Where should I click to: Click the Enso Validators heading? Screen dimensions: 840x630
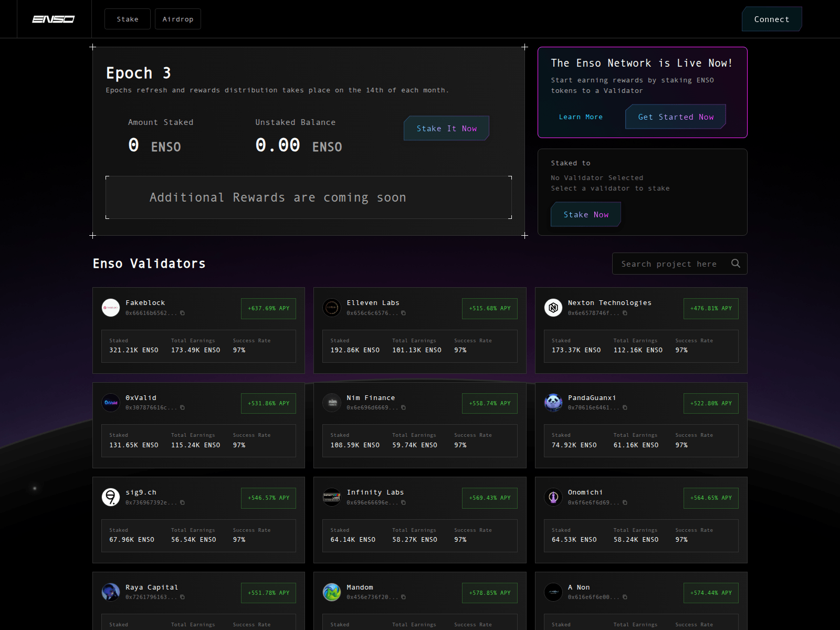[149, 264]
